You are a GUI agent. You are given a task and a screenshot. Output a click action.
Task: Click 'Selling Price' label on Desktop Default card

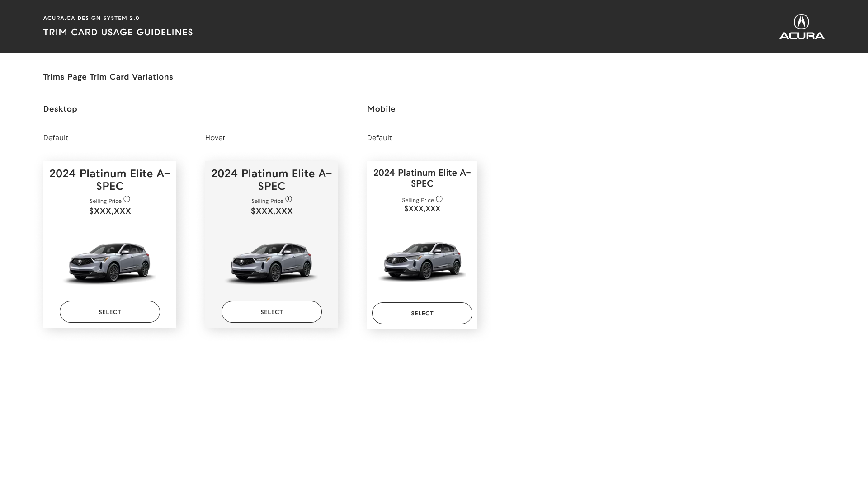point(105,201)
